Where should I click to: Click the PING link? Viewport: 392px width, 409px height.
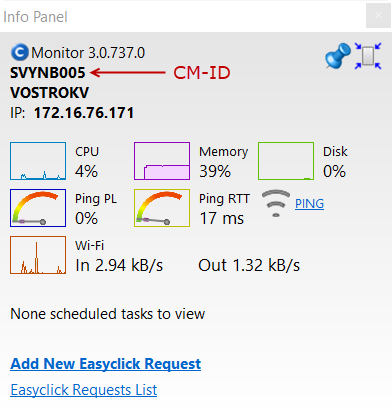(309, 204)
